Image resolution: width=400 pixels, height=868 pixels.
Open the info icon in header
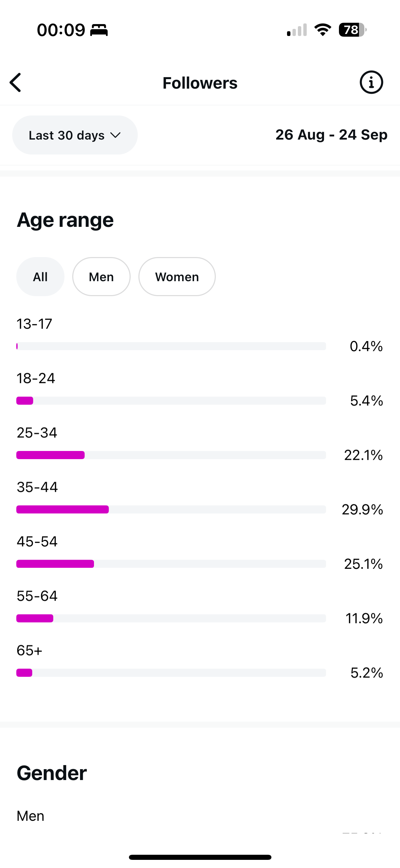point(371,83)
